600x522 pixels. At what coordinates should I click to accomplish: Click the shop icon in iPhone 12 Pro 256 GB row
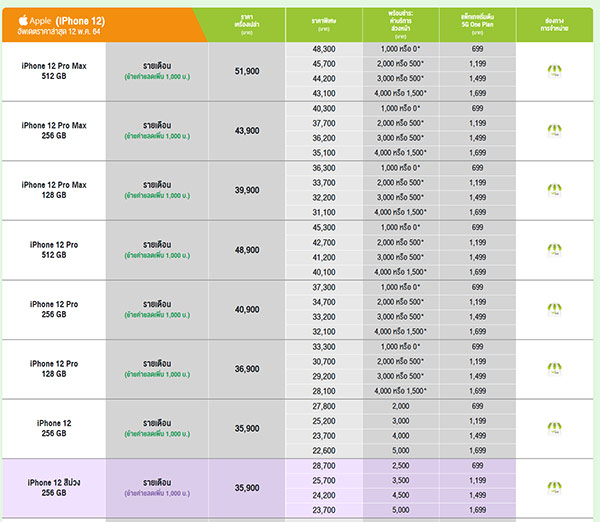554,309
